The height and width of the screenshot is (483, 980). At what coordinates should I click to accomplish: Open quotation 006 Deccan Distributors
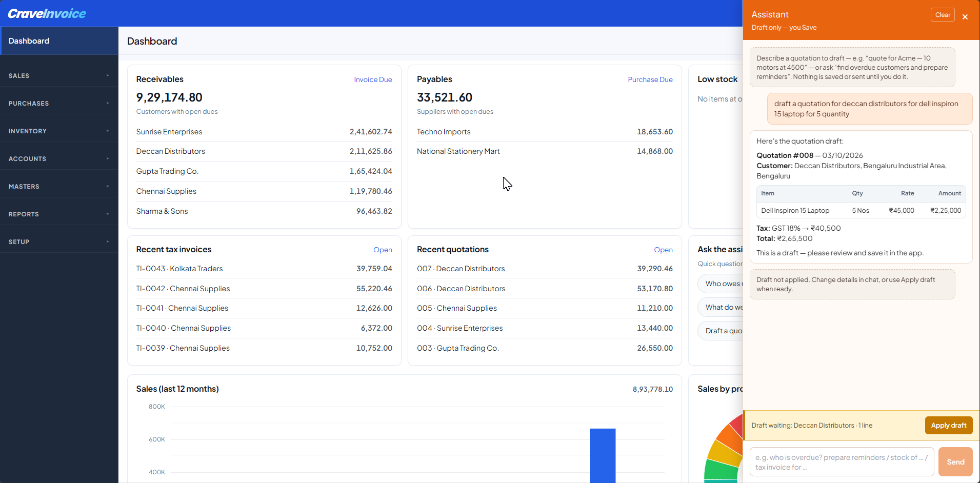[545, 289]
